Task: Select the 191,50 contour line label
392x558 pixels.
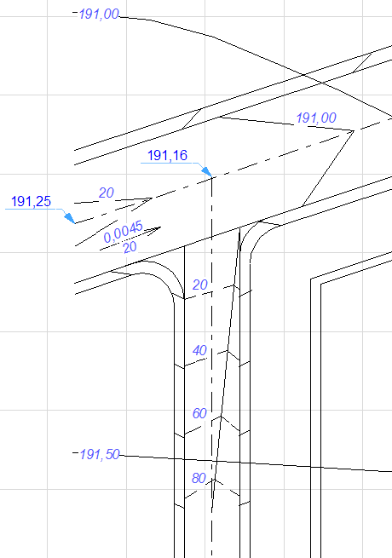Action: (x=100, y=454)
